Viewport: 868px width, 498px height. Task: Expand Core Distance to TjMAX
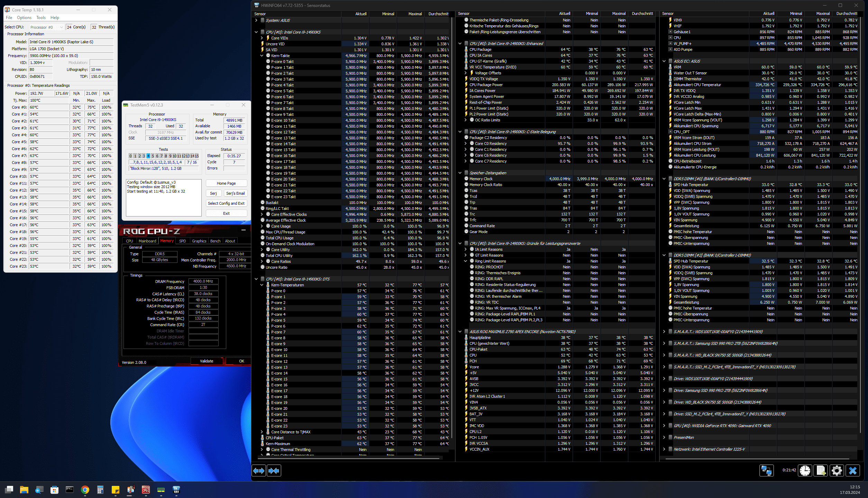coord(262,432)
